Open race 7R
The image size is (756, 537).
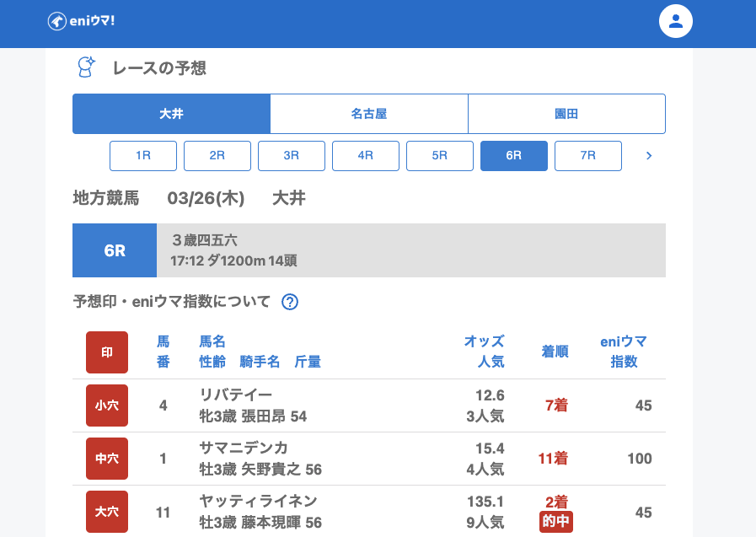588,156
